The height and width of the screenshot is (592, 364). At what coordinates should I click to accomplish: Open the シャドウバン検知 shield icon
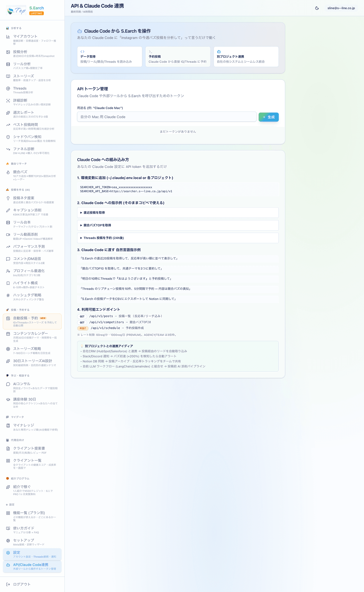click(8, 137)
